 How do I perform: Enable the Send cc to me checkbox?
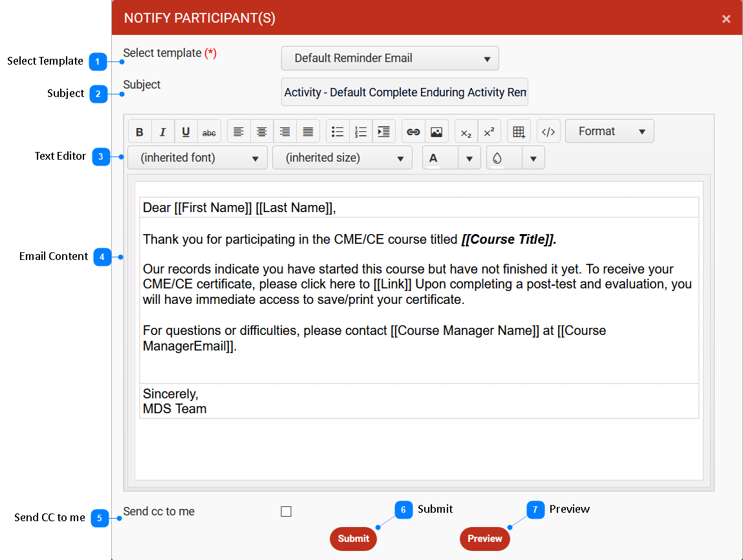coord(286,512)
